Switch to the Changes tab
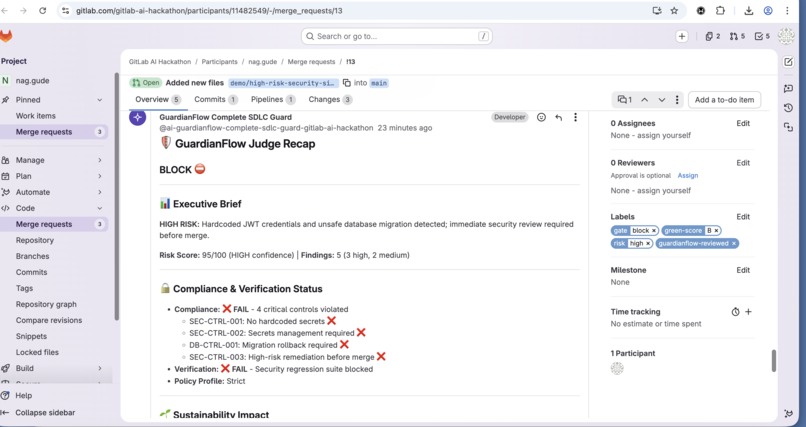 (330, 100)
